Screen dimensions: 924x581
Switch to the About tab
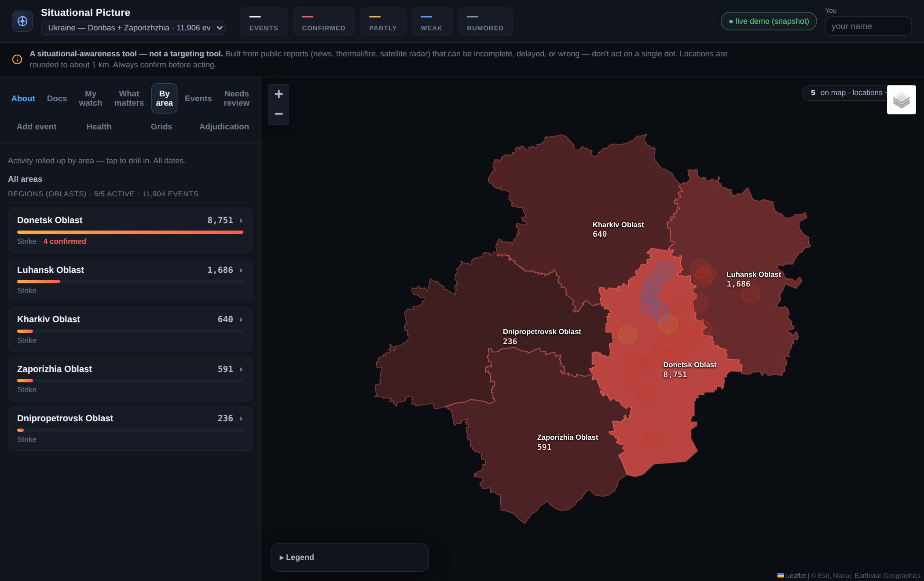23,99
